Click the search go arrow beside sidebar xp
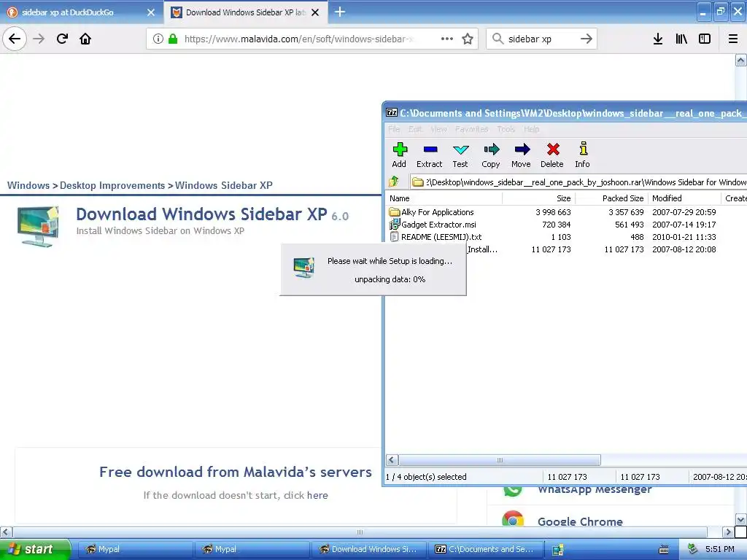This screenshot has width=747, height=560. (587, 39)
